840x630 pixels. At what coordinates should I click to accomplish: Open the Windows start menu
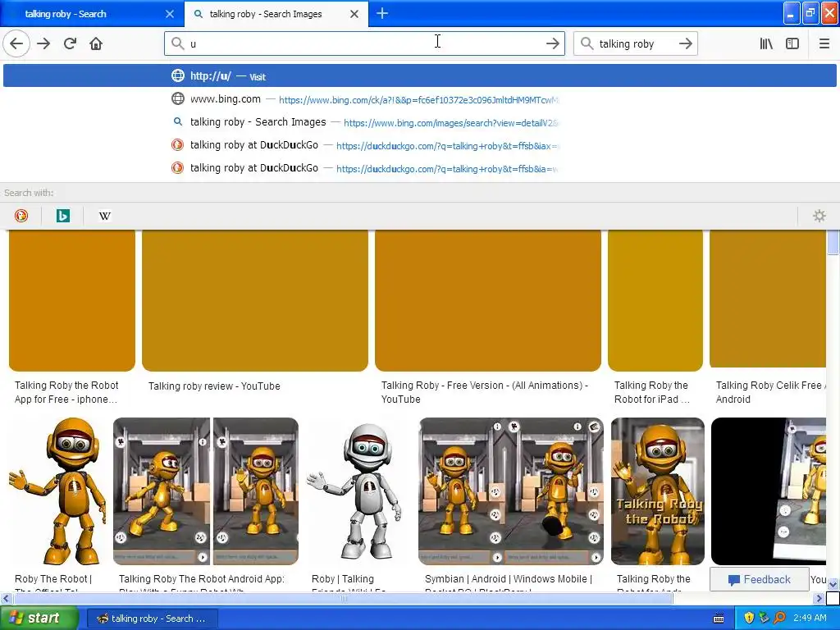tap(39, 618)
